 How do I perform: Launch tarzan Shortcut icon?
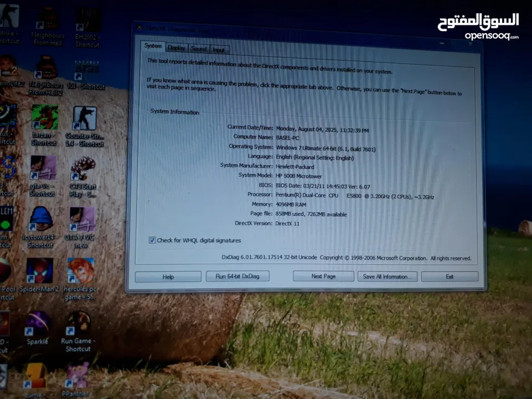(44, 126)
